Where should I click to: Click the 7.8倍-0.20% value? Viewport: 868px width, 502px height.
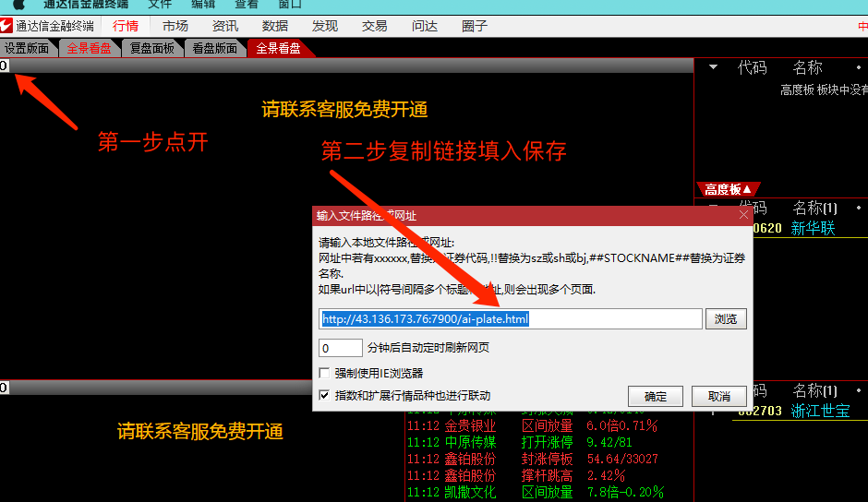625,492
